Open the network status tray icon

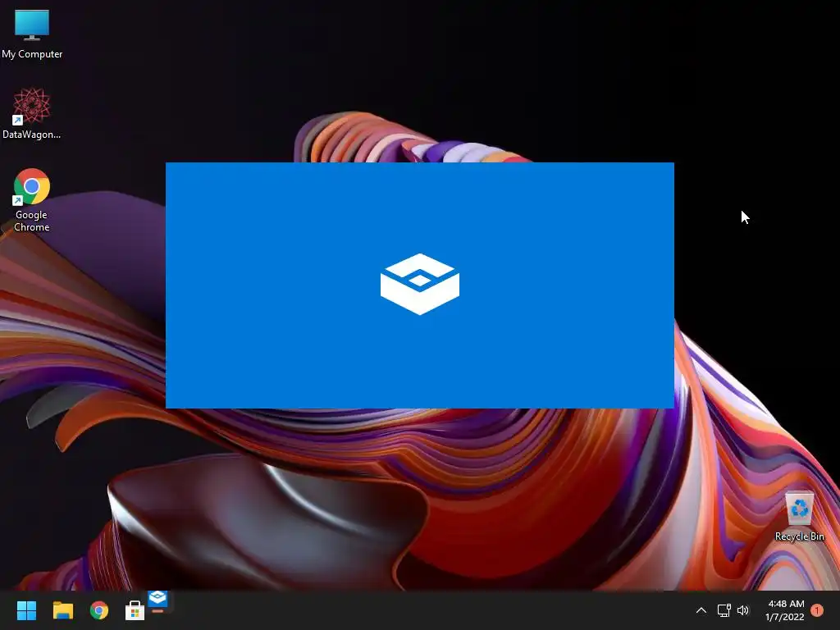[x=724, y=610]
